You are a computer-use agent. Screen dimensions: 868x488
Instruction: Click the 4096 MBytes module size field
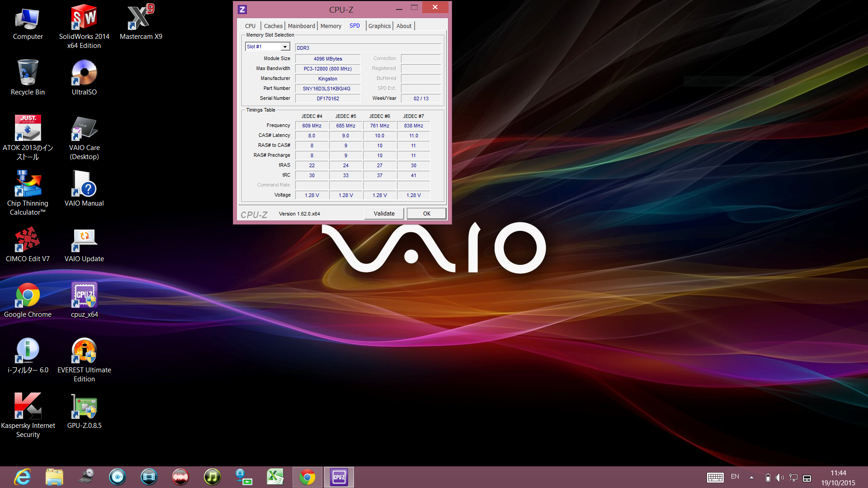(x=328, y=59)
